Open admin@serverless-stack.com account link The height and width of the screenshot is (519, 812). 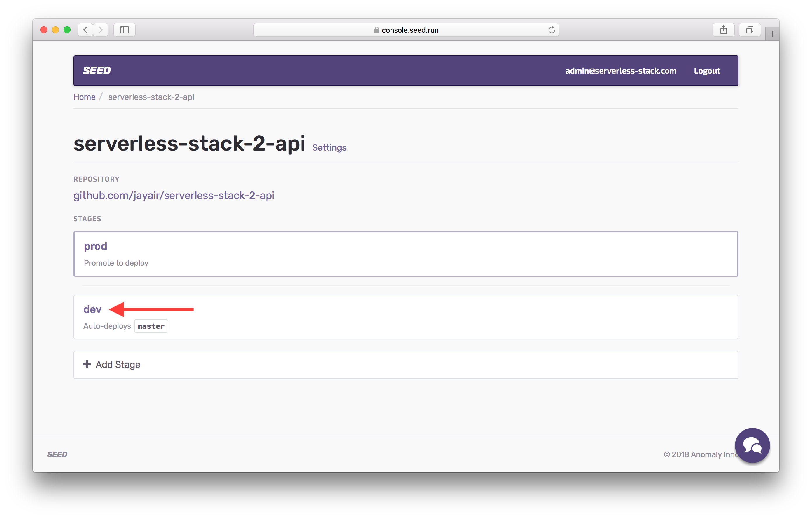point(620,71)
